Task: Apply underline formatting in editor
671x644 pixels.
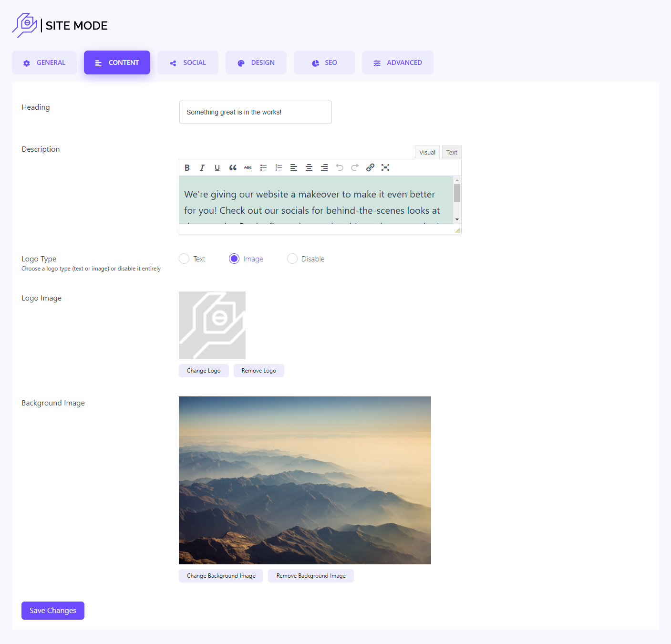Action: tap(217, 167)
